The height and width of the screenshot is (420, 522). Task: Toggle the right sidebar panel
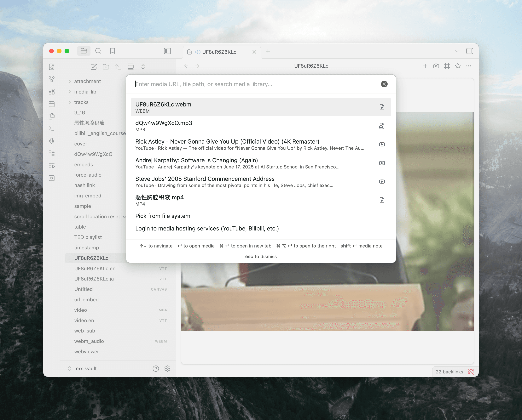pyautogui.click(x=470, y=51)
